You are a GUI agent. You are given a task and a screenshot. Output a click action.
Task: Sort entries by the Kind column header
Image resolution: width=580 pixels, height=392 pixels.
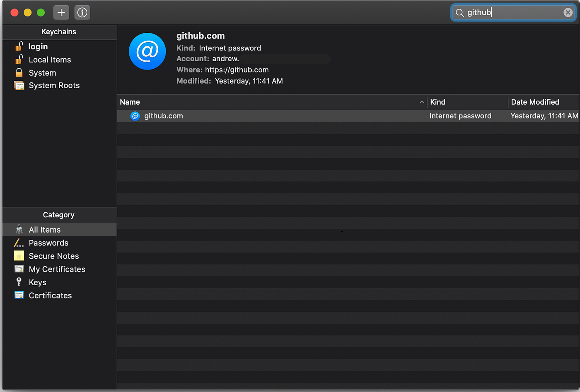point(437,102)
